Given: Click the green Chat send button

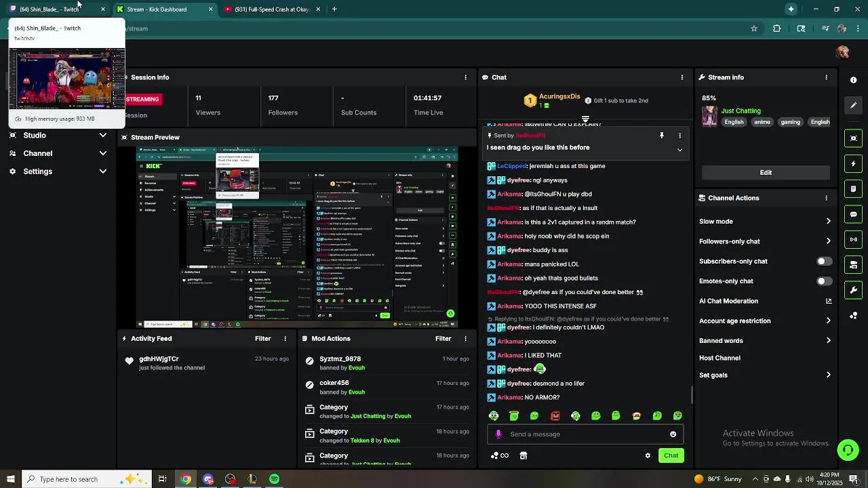Looking at the screenshot, I should tap(671, 455).
